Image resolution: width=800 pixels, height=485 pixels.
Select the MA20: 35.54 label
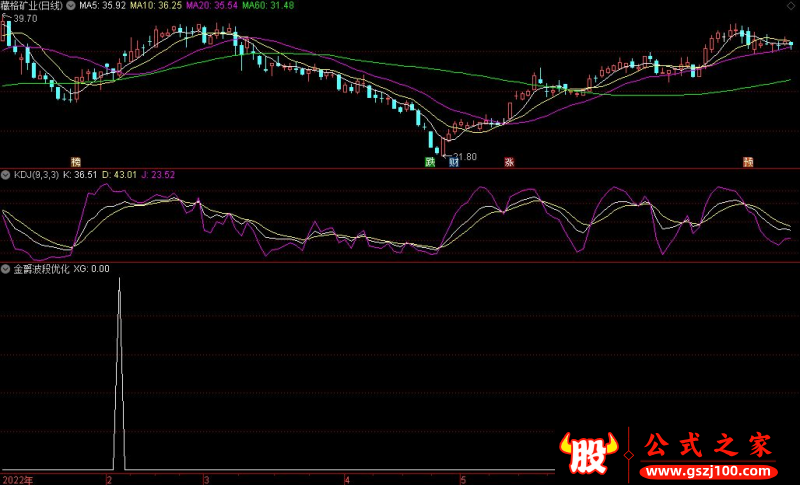tap(212, 6)
